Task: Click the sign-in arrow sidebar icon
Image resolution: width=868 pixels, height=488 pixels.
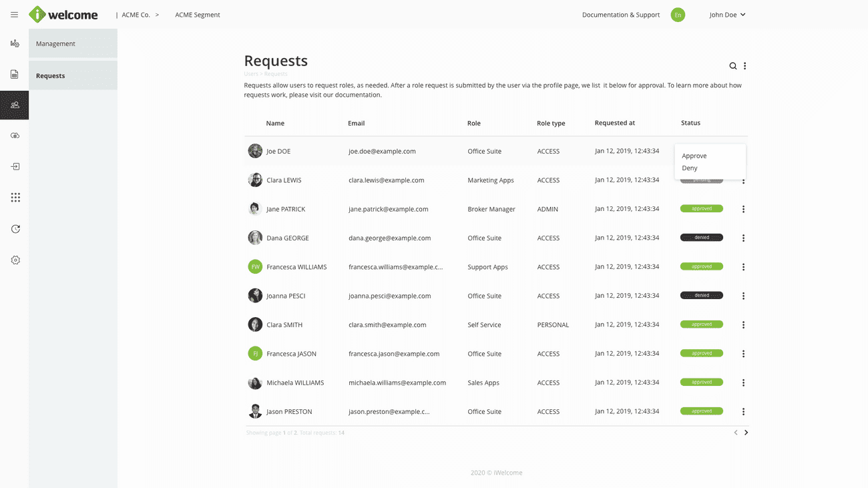Action: [15, 167]
